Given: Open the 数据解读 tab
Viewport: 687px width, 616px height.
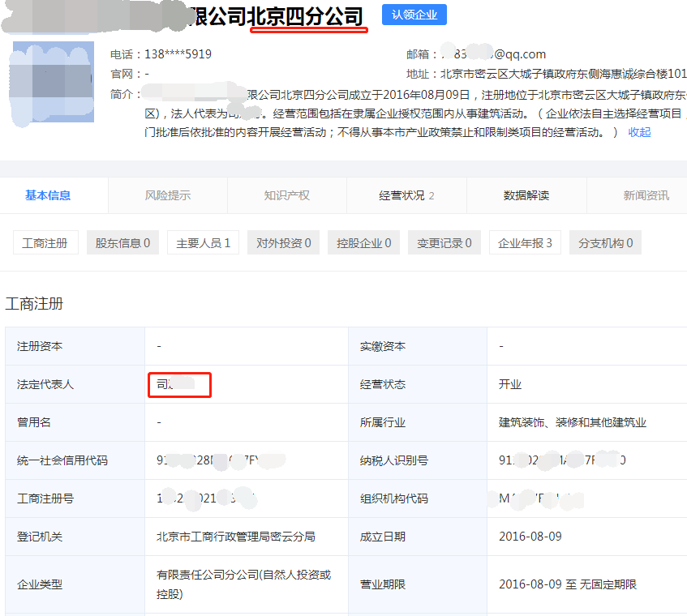Looking at the screenshot, I should (526, 195).
